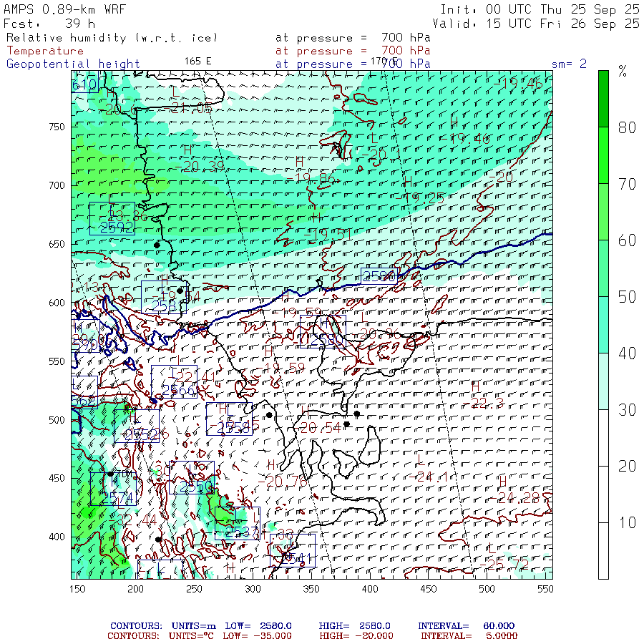Click the black station dot beside TDM
This screenshot has width=644, height=644.
(x=110, y=474)
